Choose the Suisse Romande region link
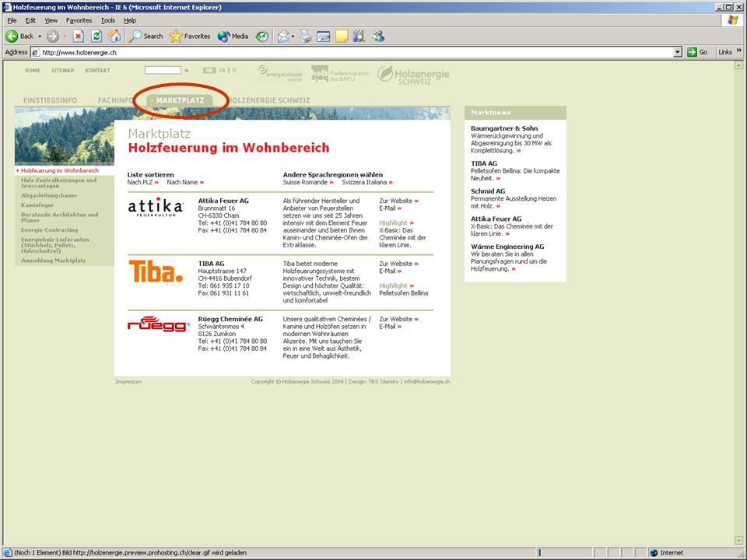This screenshot has width=747, height=560. tap(308, 182)
